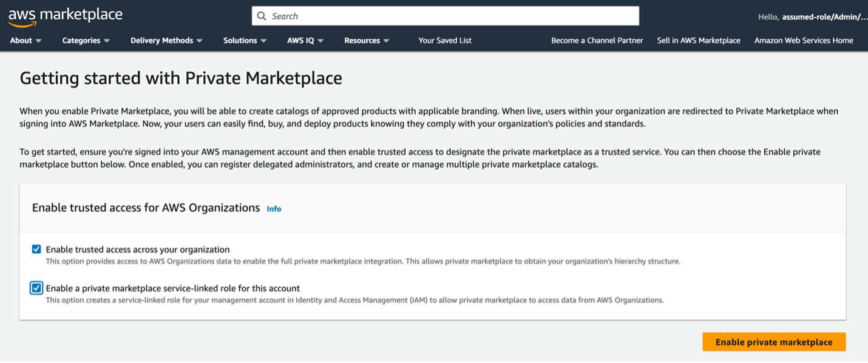Open the Info link about trusted access
This screenshot has height=363, width=868.
pos(274,209)
